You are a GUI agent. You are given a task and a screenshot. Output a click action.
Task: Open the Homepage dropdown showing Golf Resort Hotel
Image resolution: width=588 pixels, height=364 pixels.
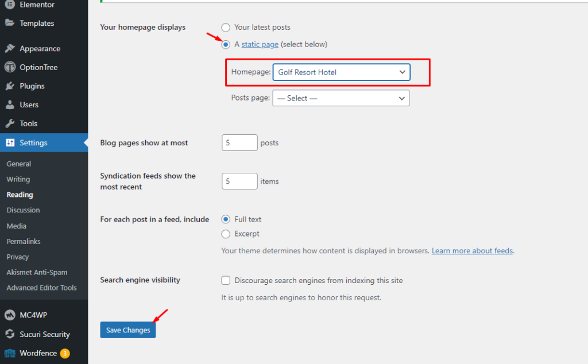click(341, 72)
